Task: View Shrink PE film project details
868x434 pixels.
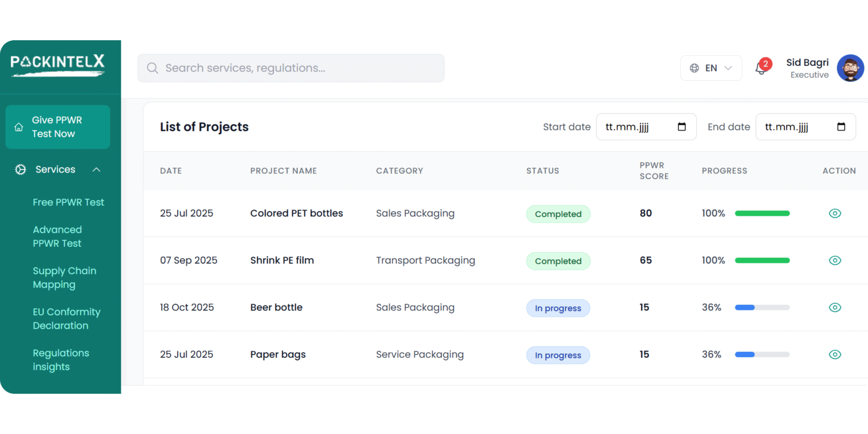Action: click(835, 260)
